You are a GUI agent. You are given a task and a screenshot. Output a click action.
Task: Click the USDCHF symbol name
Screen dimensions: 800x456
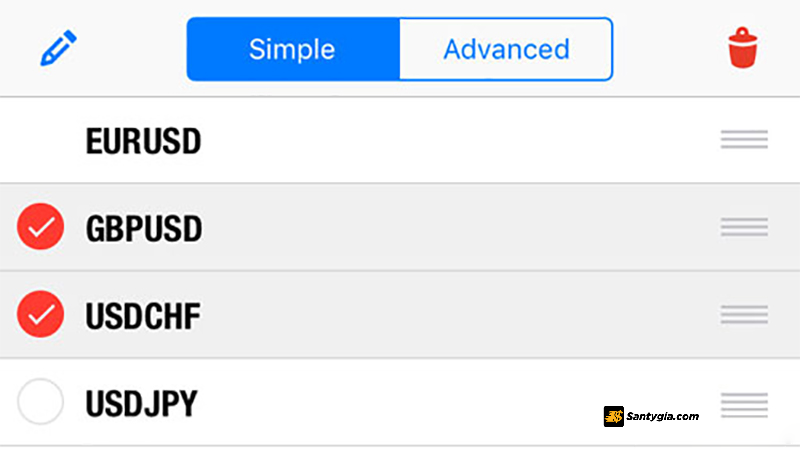tap(143, 316)
